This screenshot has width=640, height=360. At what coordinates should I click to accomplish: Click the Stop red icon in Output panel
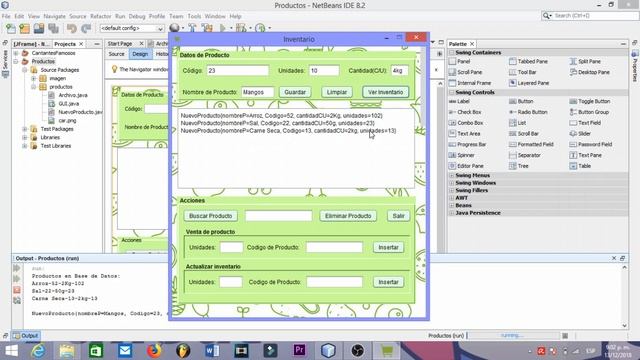(x=17, y=290)
